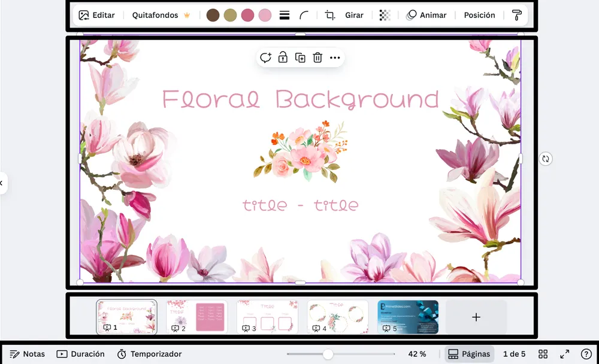Open the Girar flip menu
This screenshot has width=599, height=364.
coord(354,15)
